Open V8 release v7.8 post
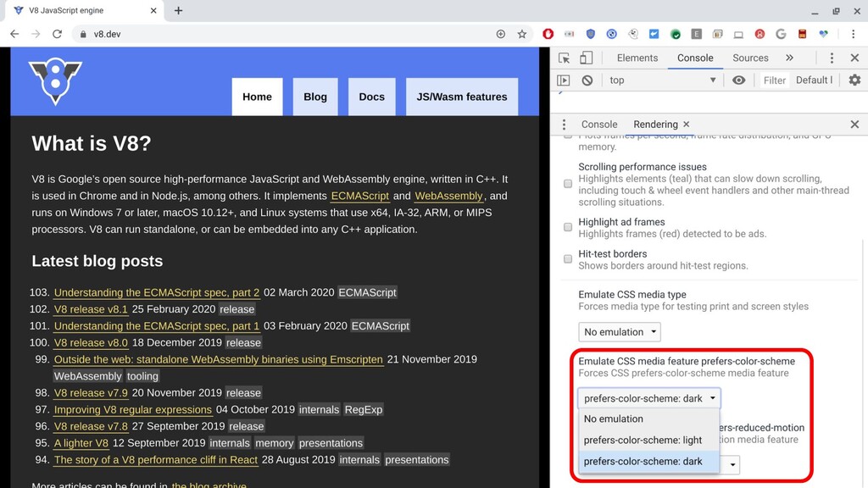 click(x=91, y=427)
